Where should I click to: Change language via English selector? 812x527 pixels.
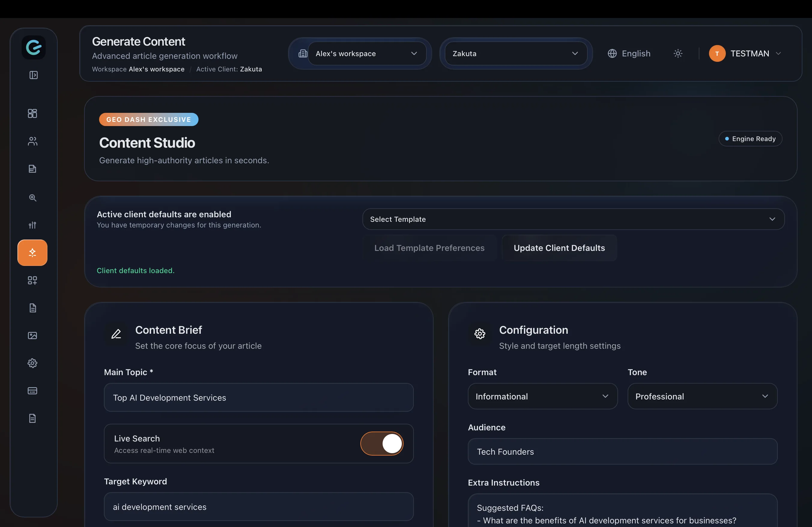(629, 53)
